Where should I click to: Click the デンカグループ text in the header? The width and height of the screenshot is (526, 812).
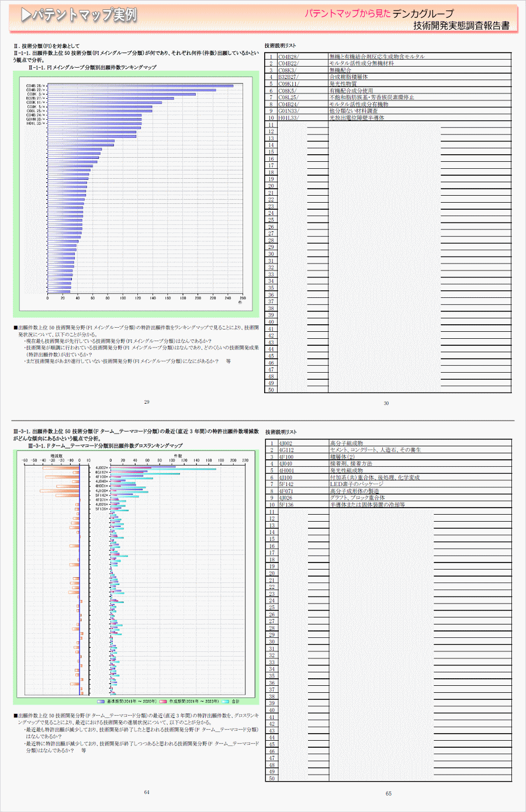[x=423, y=13]
